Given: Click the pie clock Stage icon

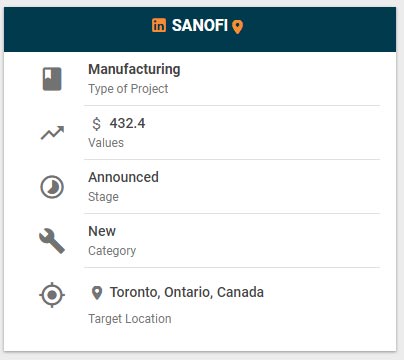Looking at the screenshot, I should 52,187.
